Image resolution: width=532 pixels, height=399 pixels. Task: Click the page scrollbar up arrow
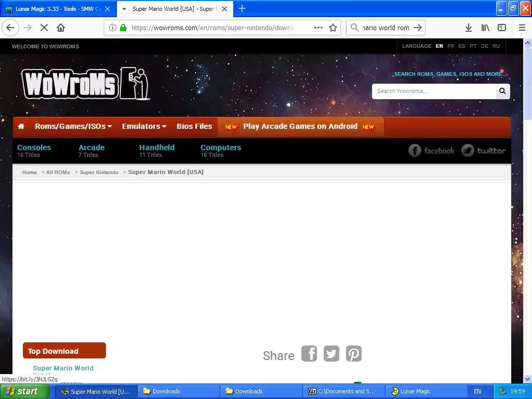(528, 43)
